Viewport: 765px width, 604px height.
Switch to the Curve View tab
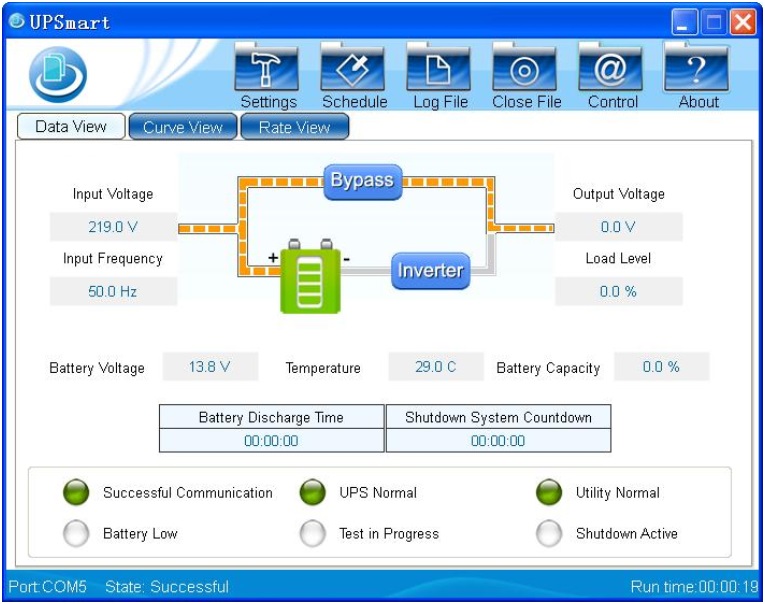pos(183,127)
